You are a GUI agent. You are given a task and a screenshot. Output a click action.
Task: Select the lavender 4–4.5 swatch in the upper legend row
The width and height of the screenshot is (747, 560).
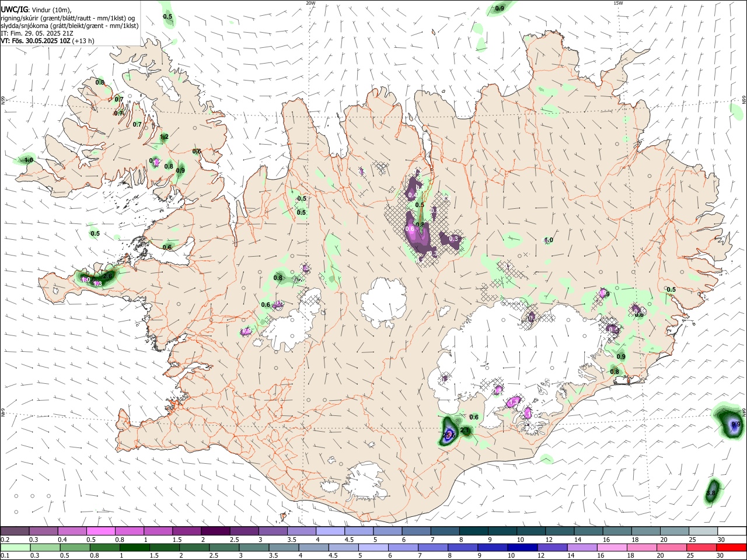click(x=330, y=531)
